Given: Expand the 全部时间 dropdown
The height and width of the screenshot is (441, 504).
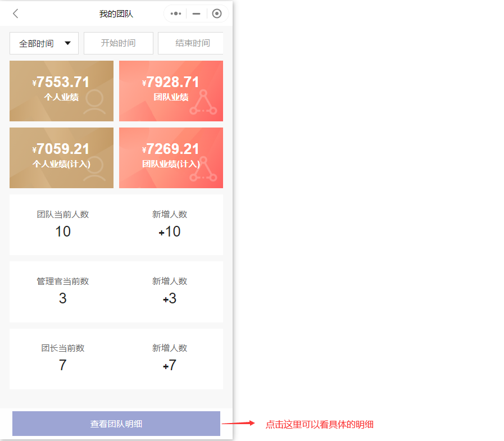Looking at the screenshot, I should pos(44,43).
